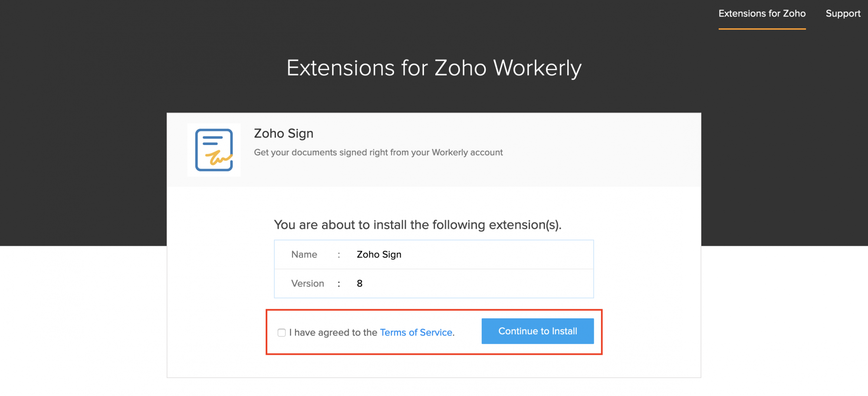The image size is (868, 396).
Task: Open the Terms of Service link
Action: click(416, 333)
